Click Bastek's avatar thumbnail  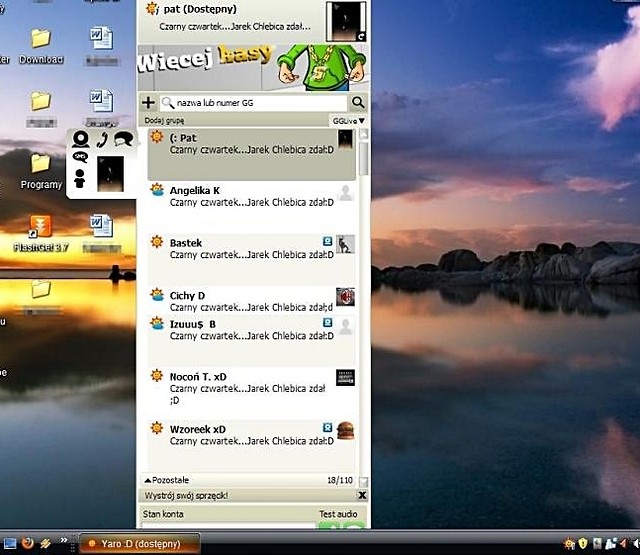[345, 244]
